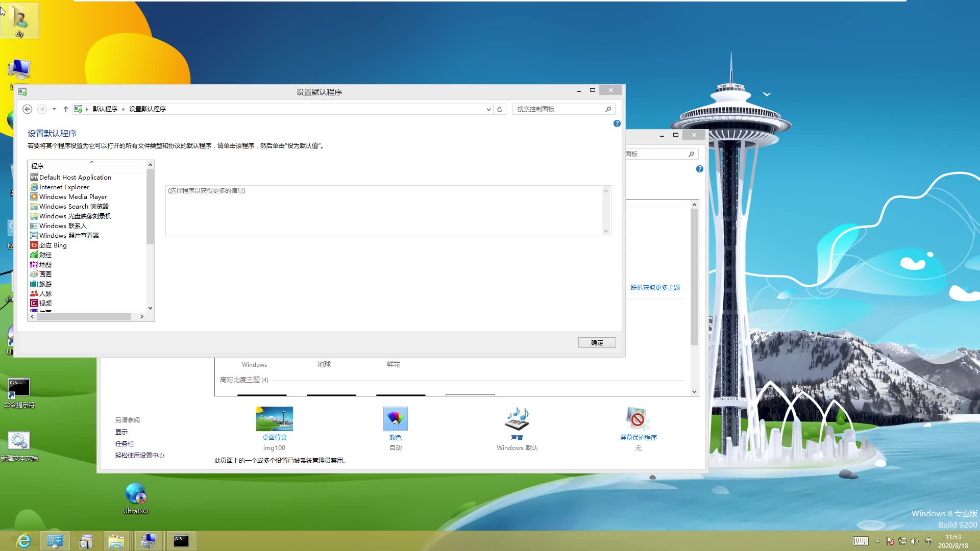Select Internet Explorer in the program list
The height and width of the screenshot is (551, 980).
pos(63,187)
